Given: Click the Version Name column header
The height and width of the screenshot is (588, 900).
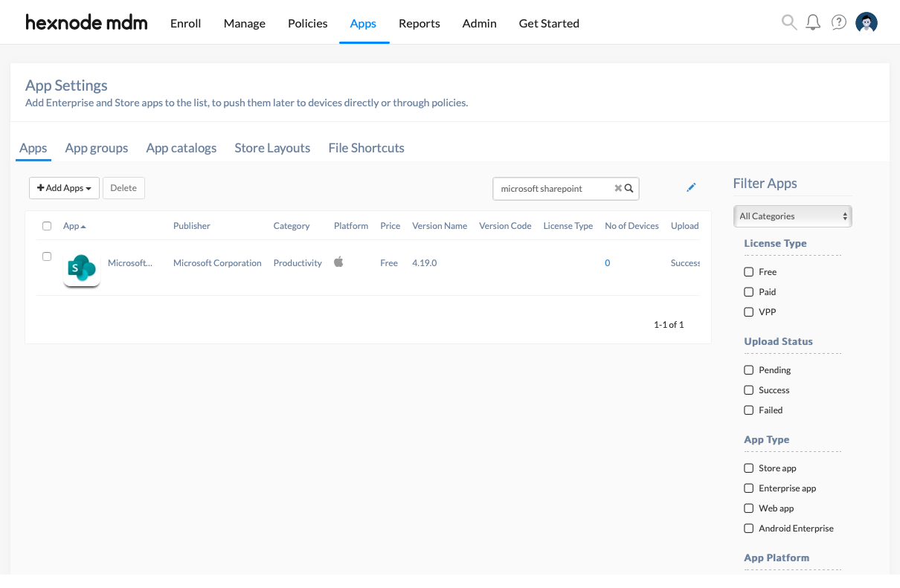Looking at the screenshot, I should pyautogui.click(x=440, y=226).
